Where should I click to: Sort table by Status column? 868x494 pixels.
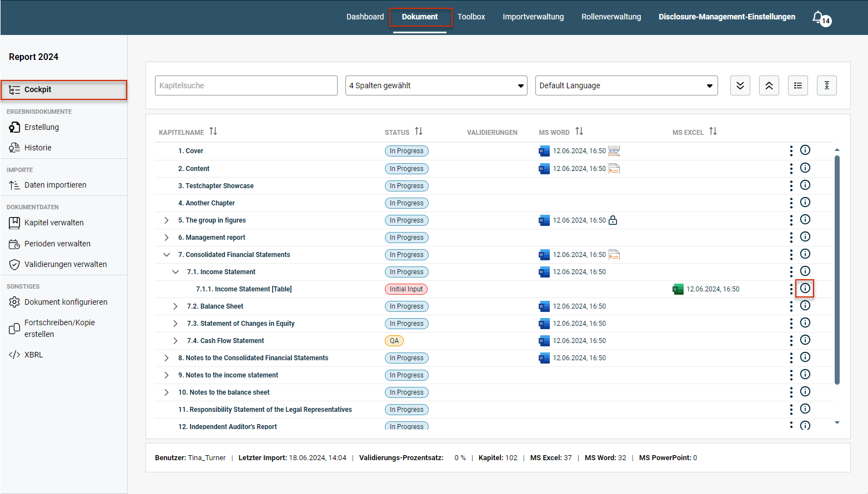pos(419,132)
